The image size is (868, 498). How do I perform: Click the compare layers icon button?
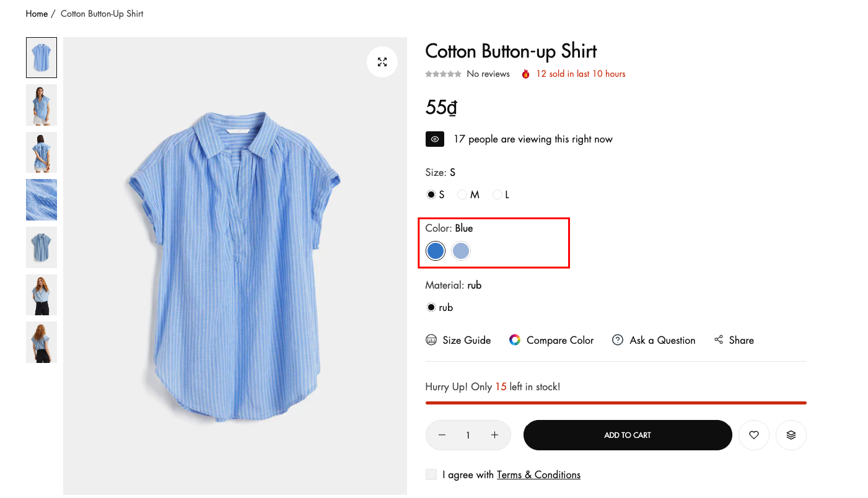click(791, 435)
